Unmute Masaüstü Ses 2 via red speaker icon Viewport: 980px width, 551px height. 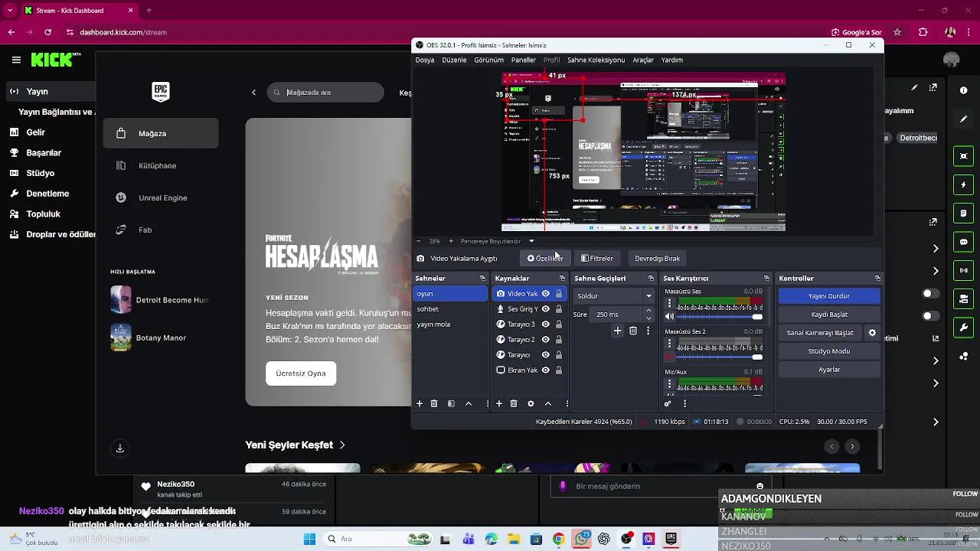point(670,357)
